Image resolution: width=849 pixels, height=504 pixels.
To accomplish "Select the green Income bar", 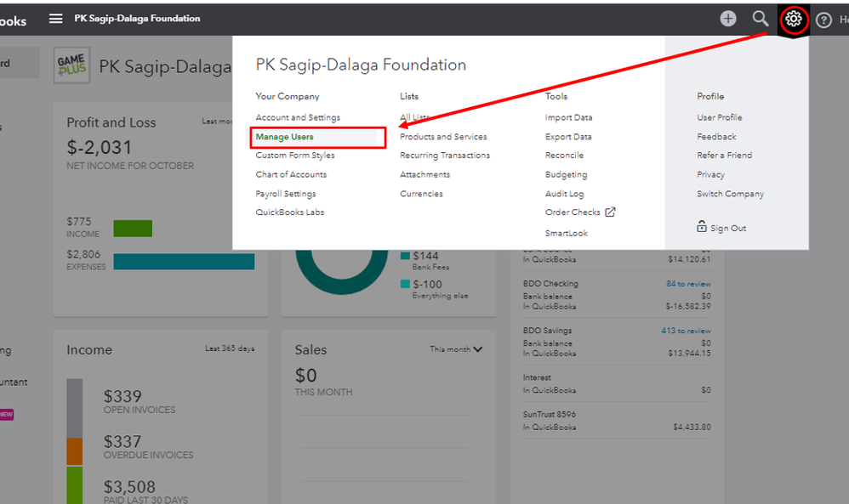I will (133, 229).
